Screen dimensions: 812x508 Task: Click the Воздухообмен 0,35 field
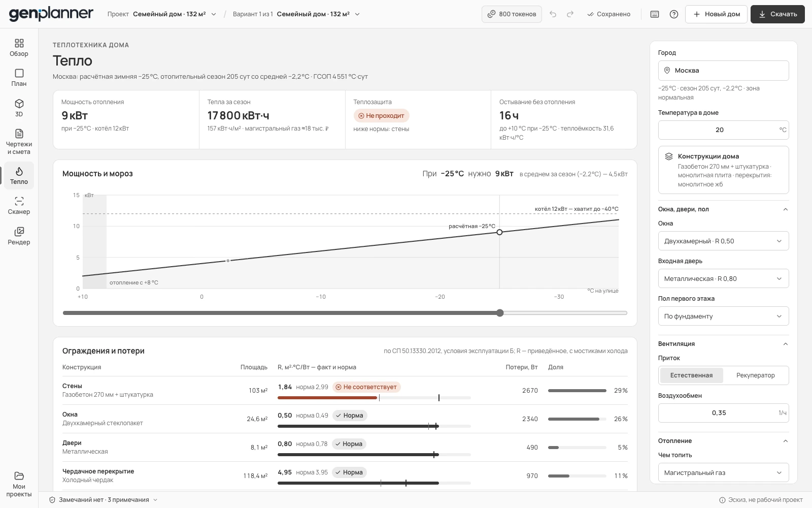pos(723,413)
